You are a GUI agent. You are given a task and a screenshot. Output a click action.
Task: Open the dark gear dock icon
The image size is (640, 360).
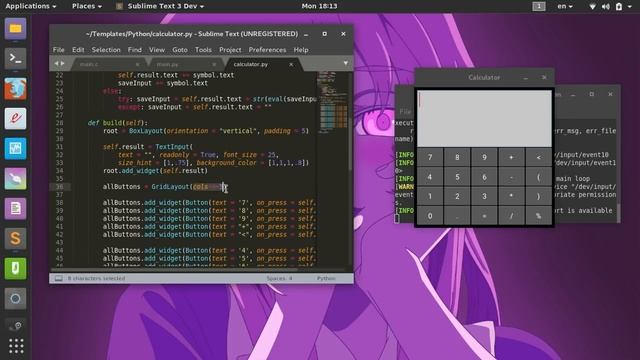16,326
